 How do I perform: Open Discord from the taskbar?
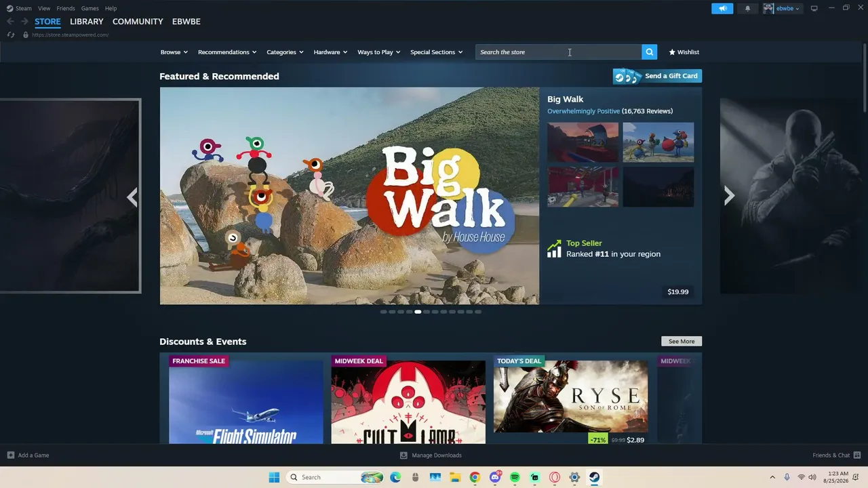pos(495,477)
